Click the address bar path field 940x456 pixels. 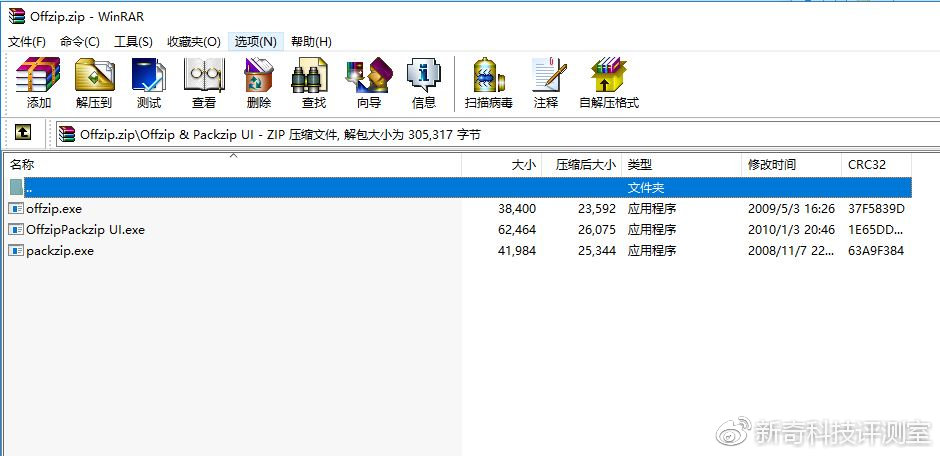click(498, 135)
